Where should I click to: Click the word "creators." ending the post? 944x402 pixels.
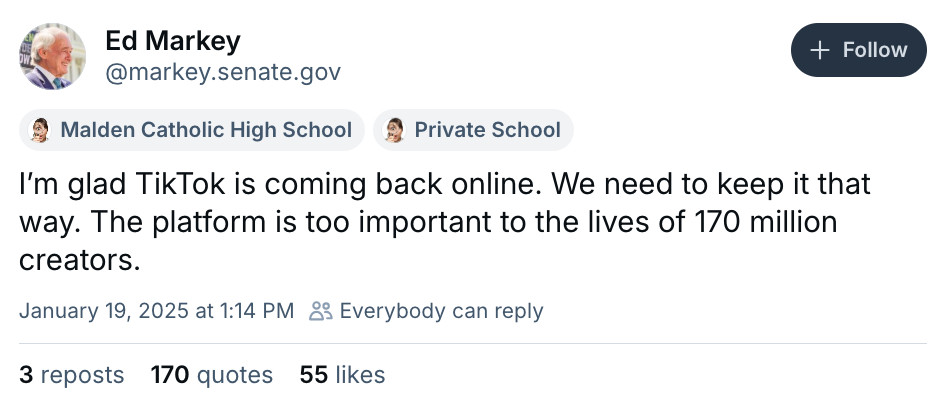79,260
